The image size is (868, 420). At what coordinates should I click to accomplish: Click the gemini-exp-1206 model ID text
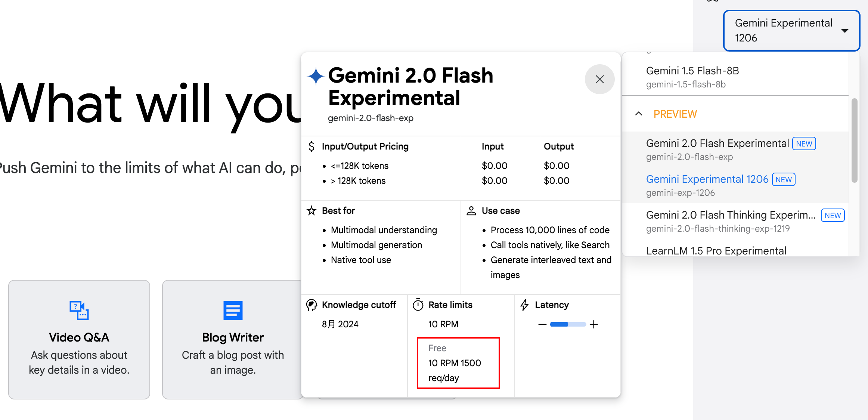tap(681, 193)
